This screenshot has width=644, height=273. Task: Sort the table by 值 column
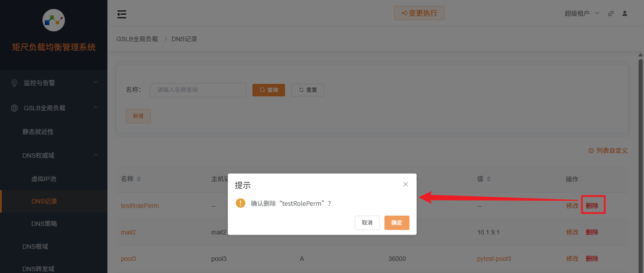pos(489,179)
